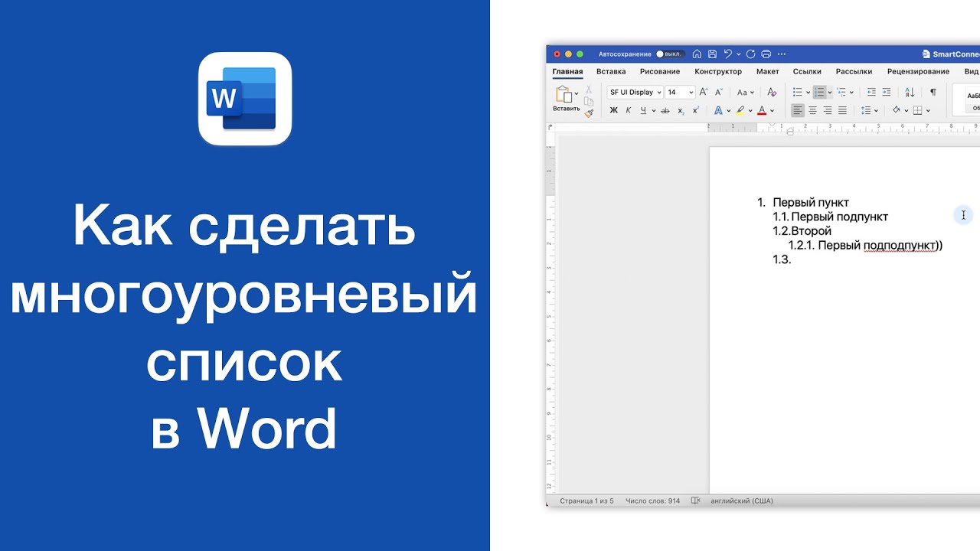Click the Число слов: 914 word count

pyautogui.click(x=652, y=500)
